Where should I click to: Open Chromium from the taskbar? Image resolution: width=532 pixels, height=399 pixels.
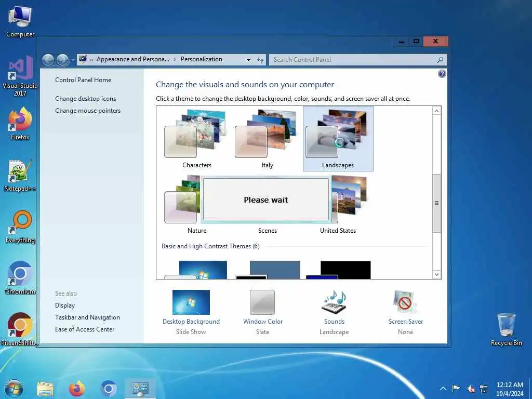[x=109, y=389]
